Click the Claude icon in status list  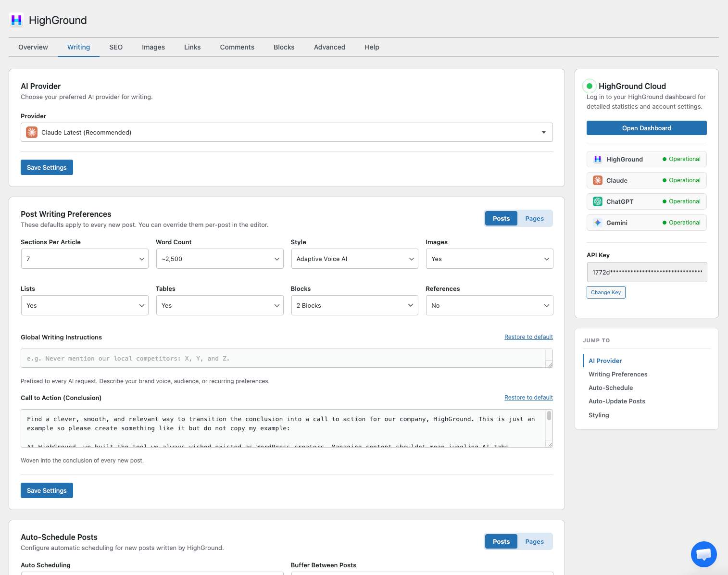tap(597, 180)
